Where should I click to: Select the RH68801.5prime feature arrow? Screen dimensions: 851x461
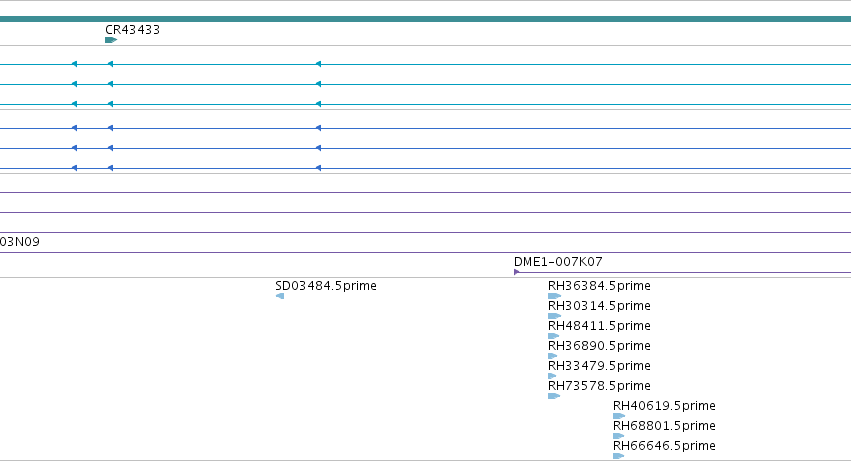tap(618, 436)
